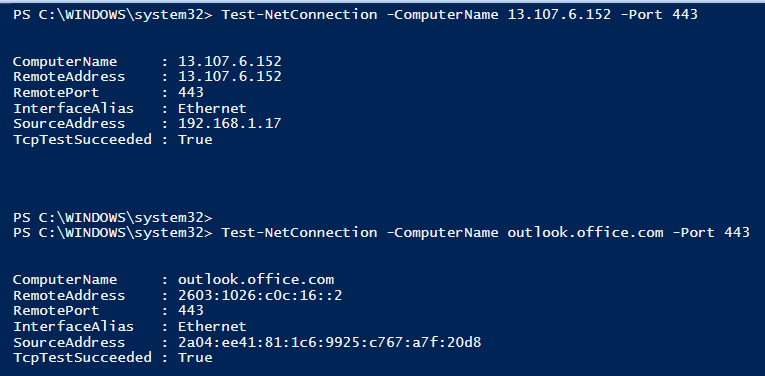Click the second InterfaceAlias Ethernet value
Image resolution: width=765 pixels, height=376 pixels.
212,326
